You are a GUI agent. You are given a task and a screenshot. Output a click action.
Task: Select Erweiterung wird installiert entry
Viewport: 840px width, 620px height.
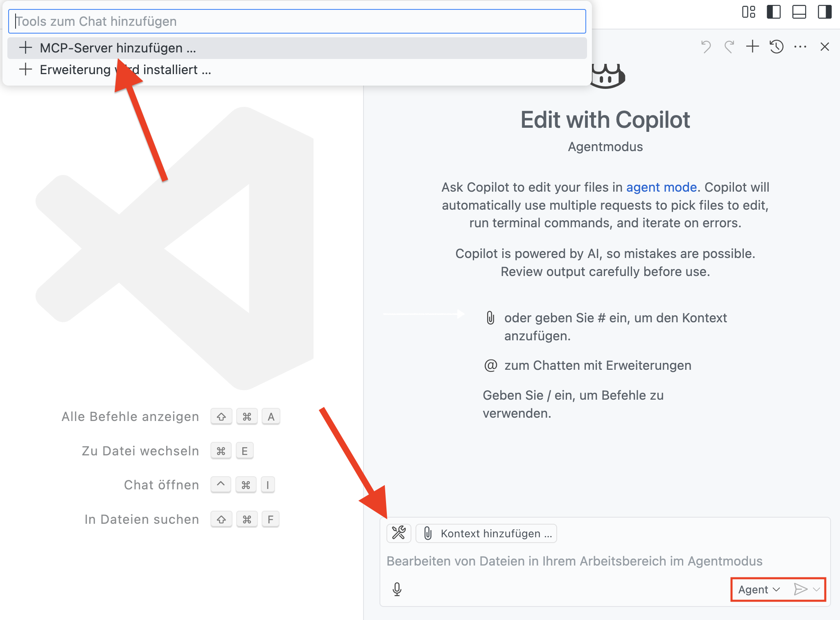[297, 70]
